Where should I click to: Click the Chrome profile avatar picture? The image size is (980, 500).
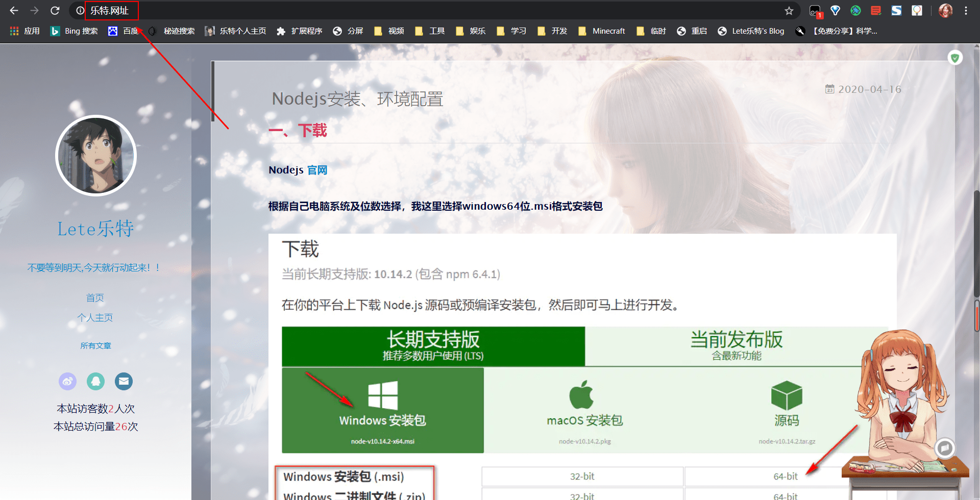945,11
